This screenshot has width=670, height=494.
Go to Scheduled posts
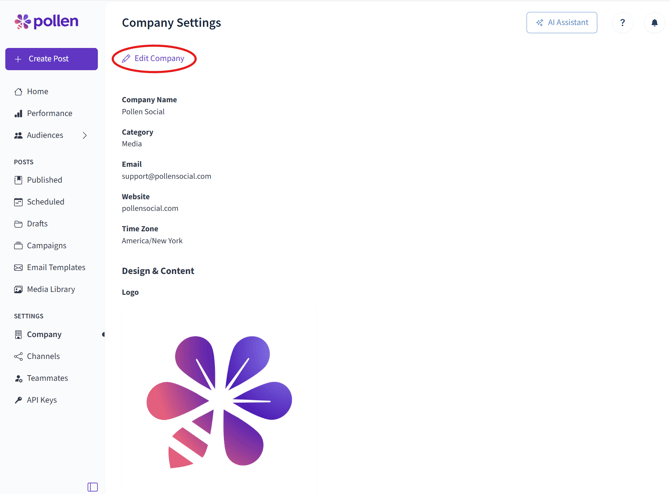coord(45,202)
